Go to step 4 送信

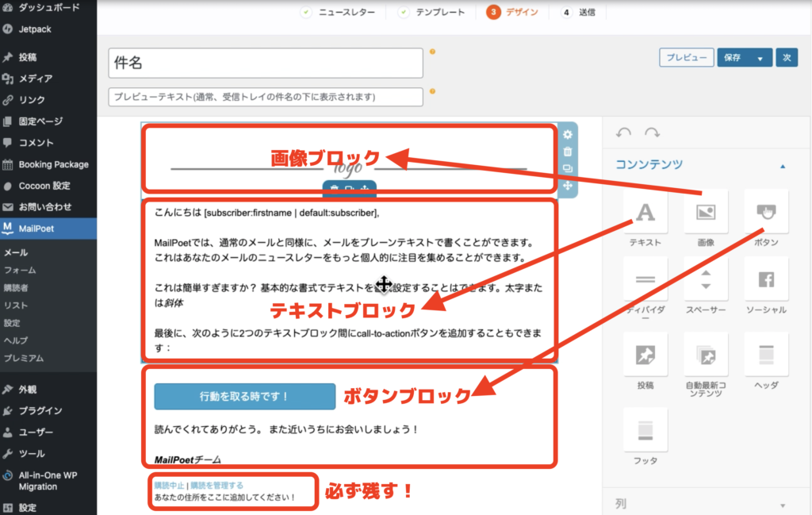pyautogui.click(x=579, y=12)
